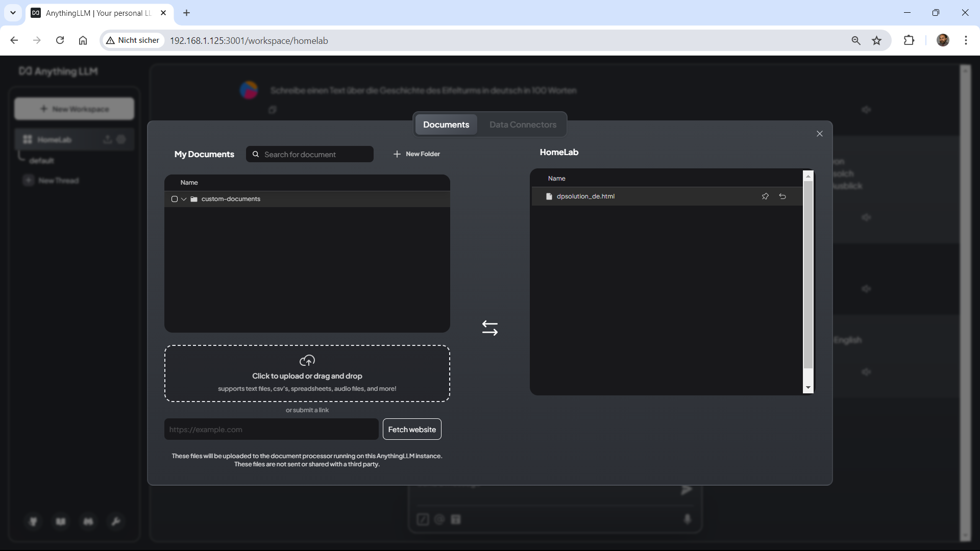Open the Chrome three-dot menu
980x551 pixels.
point(966,40)
